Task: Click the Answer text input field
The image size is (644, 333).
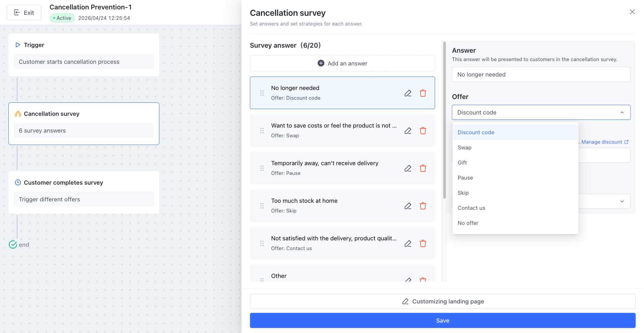Action: [541, 75]
